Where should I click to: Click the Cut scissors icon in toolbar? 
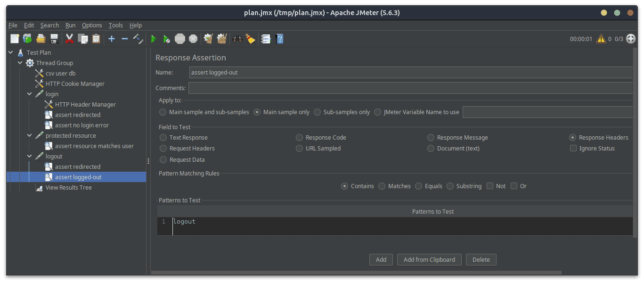(x=69, y=39)
